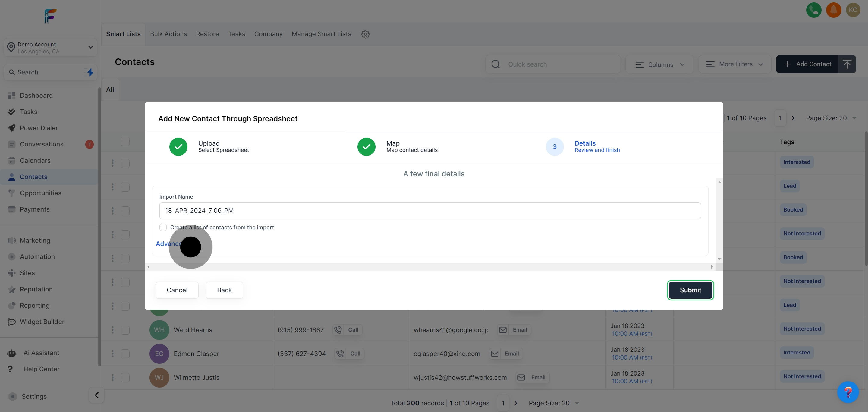Check Create a list of contacts checkbox
Viewport: 868px width, 412px height.
click(x=163, y=227)
